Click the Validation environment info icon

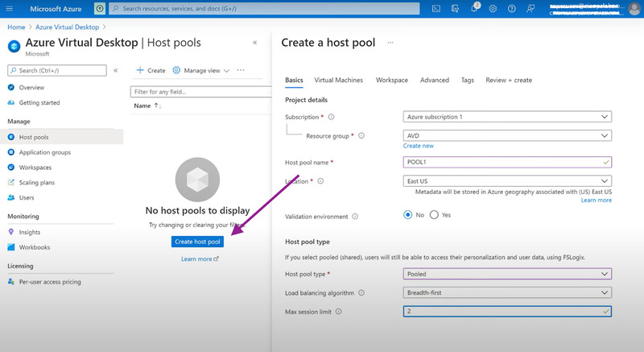tap(355, 217)
